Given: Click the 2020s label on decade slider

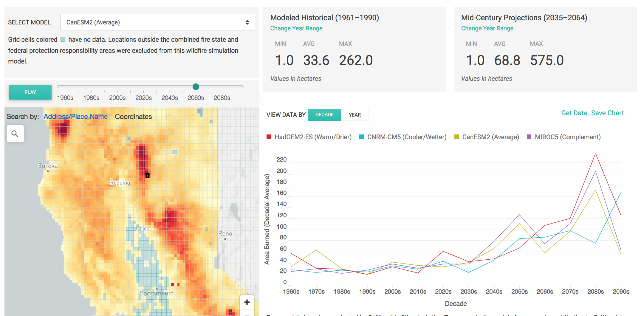Looking at the screenshot, I should [x=143, y=98].
